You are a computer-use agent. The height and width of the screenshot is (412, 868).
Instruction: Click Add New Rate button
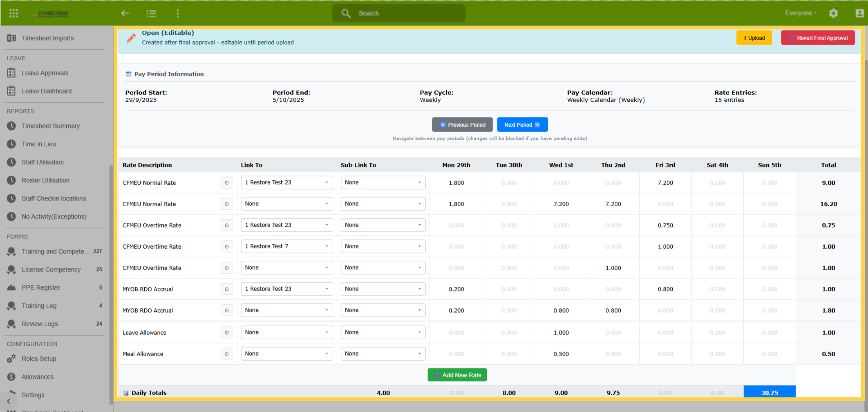[x=457, y=375]
